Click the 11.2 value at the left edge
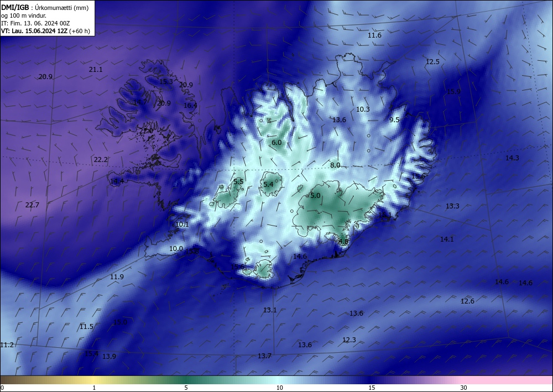The height and width of the screenshot is (392, 553). [7, 345]
